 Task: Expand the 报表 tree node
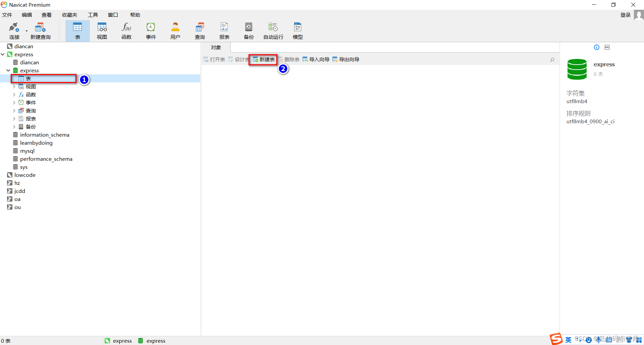(14, 119)
